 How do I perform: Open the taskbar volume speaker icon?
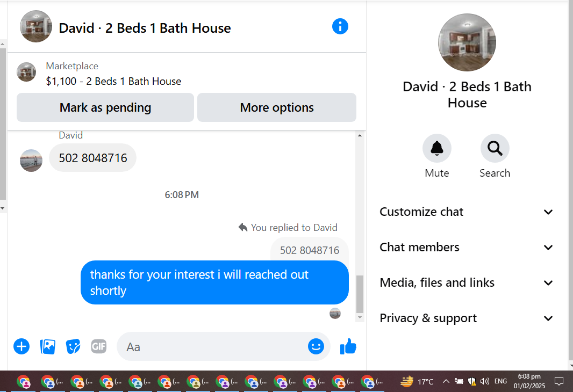pos(484,381)
